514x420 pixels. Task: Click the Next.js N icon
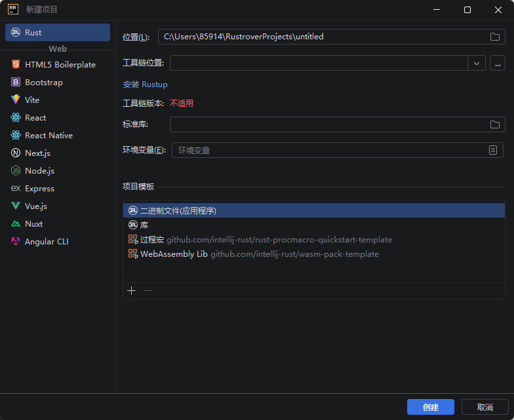point(16,153)
